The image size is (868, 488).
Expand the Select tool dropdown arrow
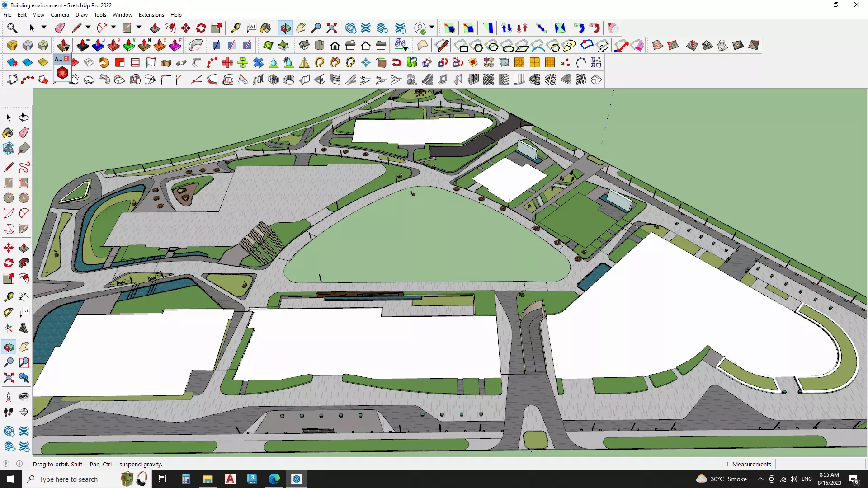click(44, 28)
